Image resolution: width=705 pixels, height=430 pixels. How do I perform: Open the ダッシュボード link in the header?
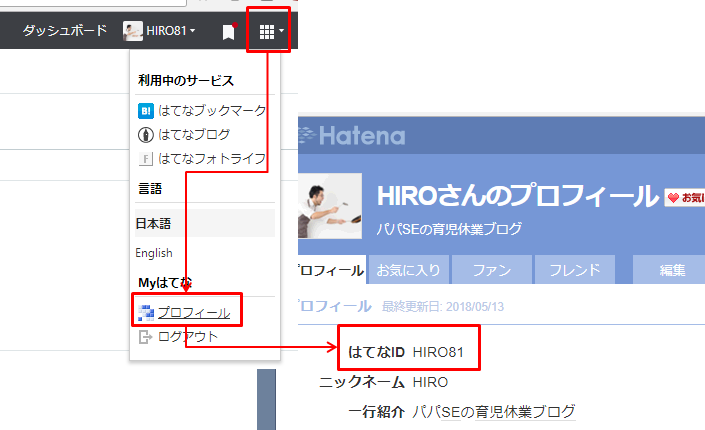tap(65, 31)
